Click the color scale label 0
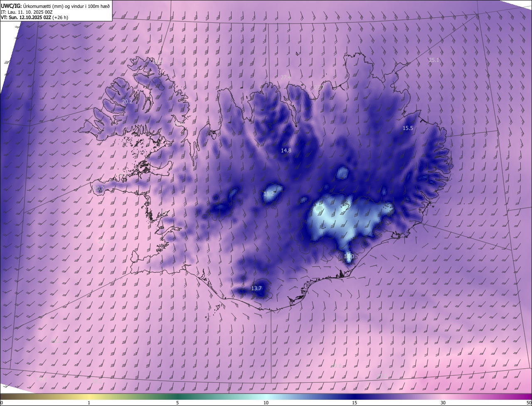532x406 pixels. point(2,403)
